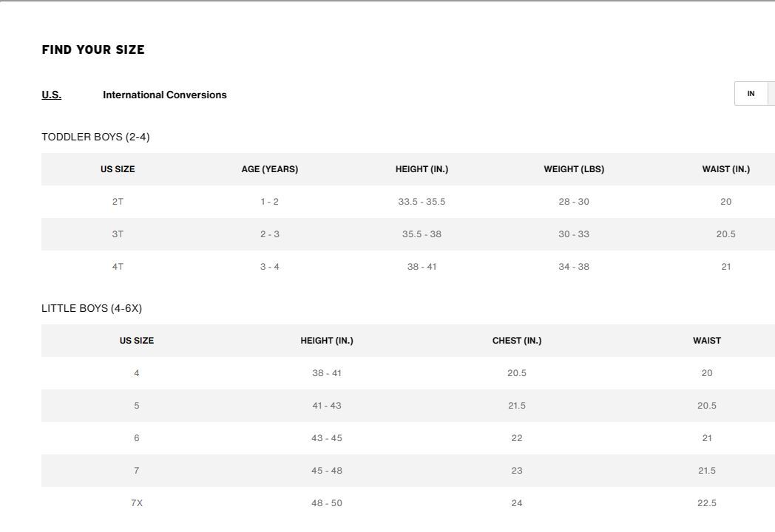Select the 4T size row
The image size is (775, 532).
(408, 267)
